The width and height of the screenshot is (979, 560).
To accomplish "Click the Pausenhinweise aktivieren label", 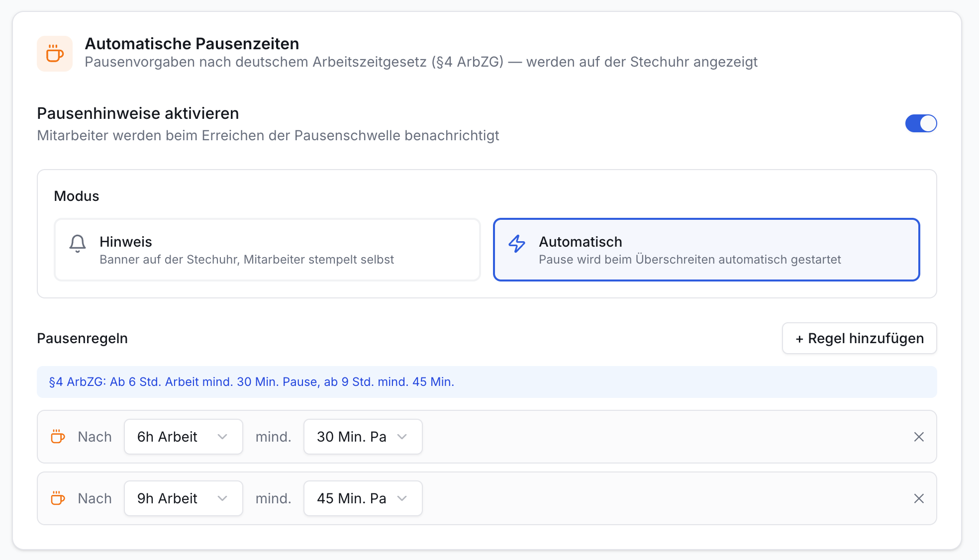I will point(138,113).
